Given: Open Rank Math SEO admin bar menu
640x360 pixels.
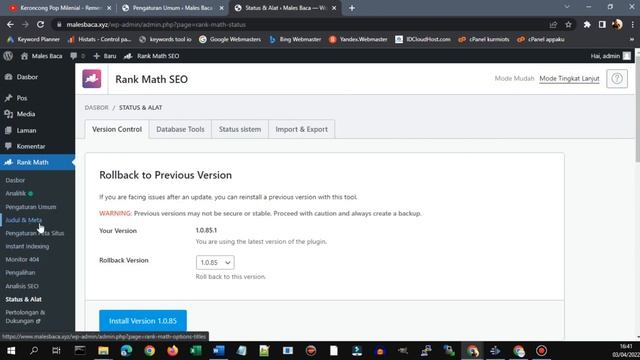Looking at the screenshot, I should [151, 56].
